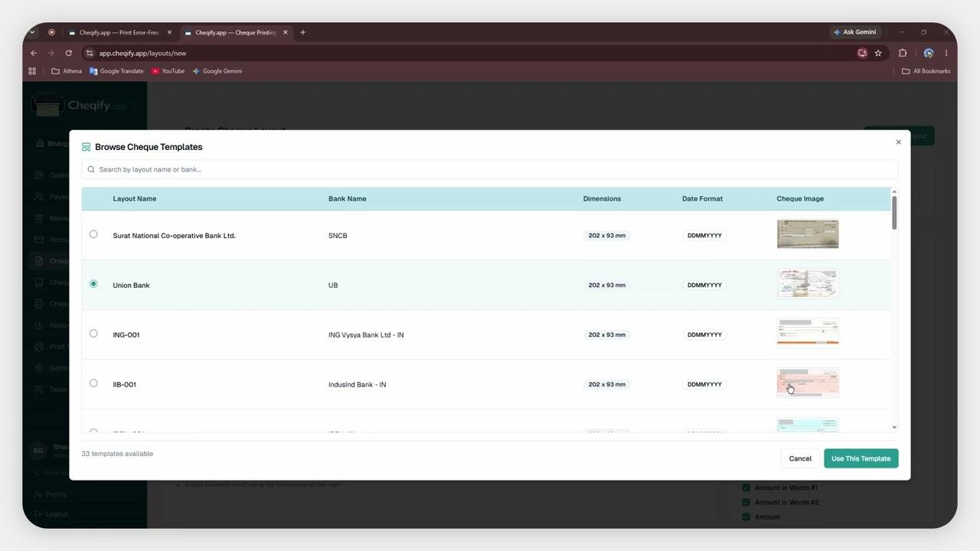Open the IIB-001 cheque image thumbnail

pyautogui.click(x=808, y=383)
